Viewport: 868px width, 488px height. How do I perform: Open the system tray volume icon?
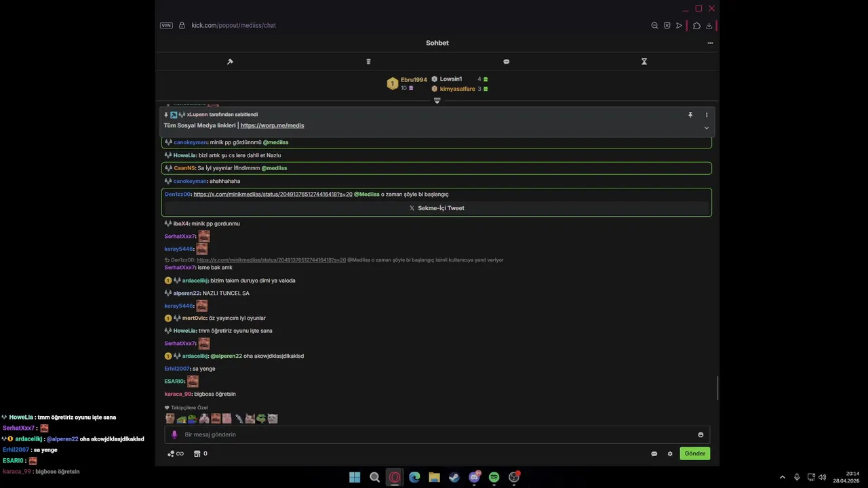(822, 477)
